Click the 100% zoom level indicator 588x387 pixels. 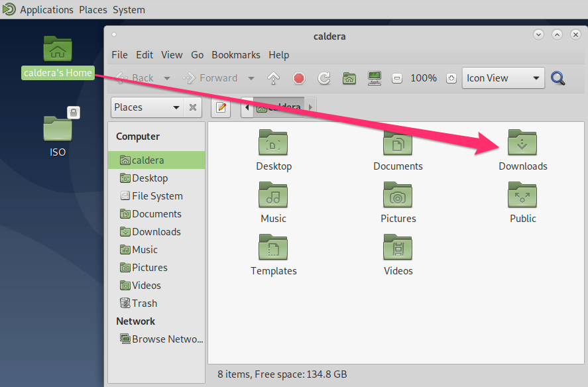pyautogui.click(x=423, y=78)
